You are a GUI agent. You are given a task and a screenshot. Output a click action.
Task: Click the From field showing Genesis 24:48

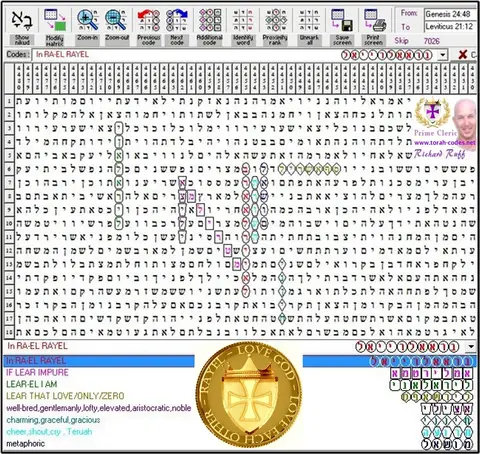click(450, 14)
